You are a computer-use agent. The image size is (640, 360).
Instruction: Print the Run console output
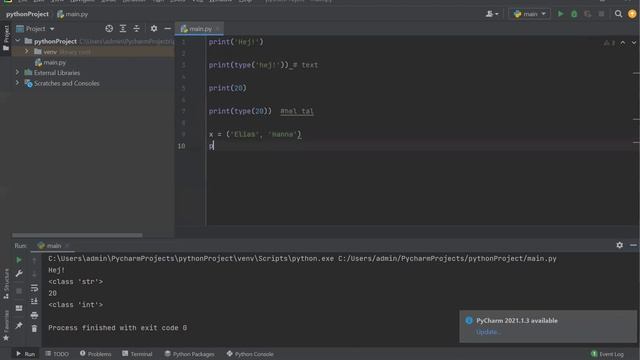34,315
